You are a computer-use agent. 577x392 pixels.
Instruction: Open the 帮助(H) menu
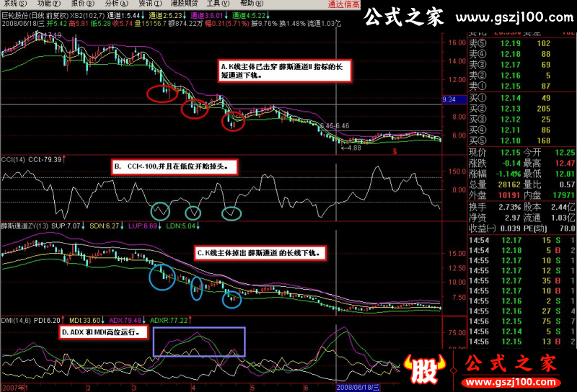point(252,4)
